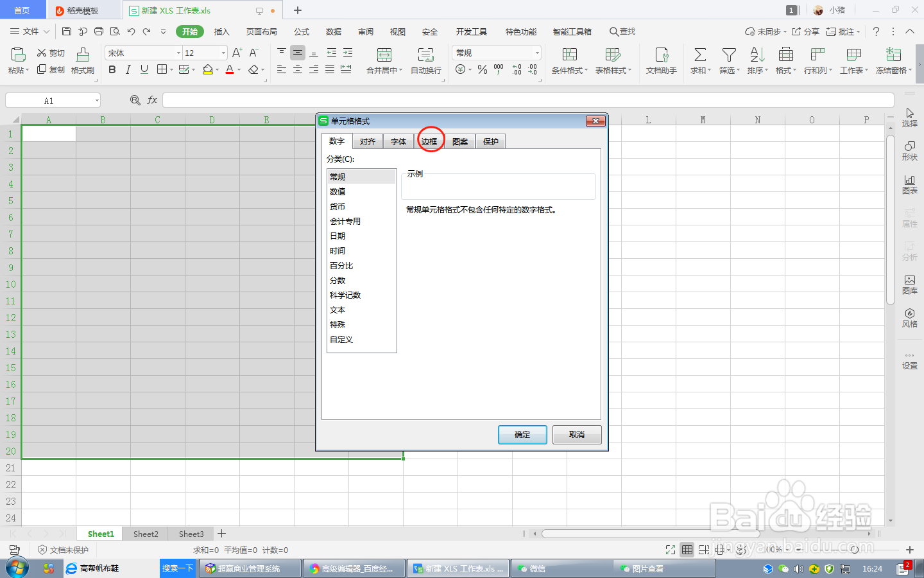Select the Sheet2 worksheet tab
924x578 pixels.
[146, 534]
